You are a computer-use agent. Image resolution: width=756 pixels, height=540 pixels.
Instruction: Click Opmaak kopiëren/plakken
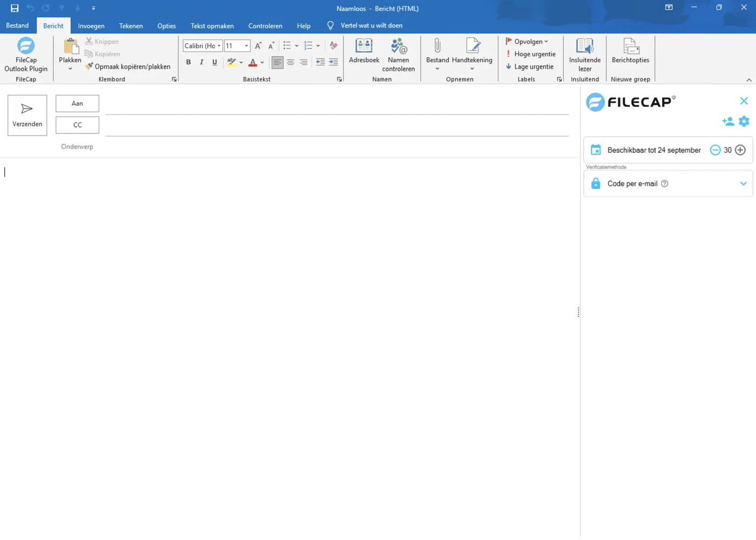click(128, 66)
